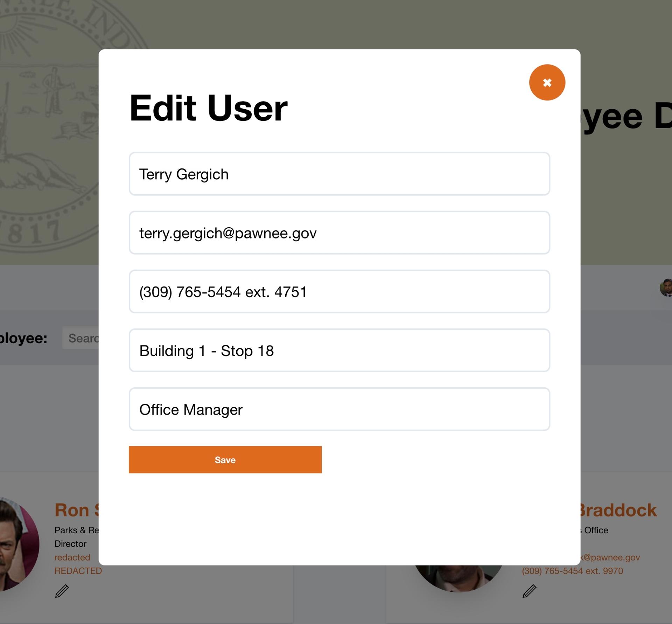Select the phone number input field
672x624 pixels.
point(339,291)
